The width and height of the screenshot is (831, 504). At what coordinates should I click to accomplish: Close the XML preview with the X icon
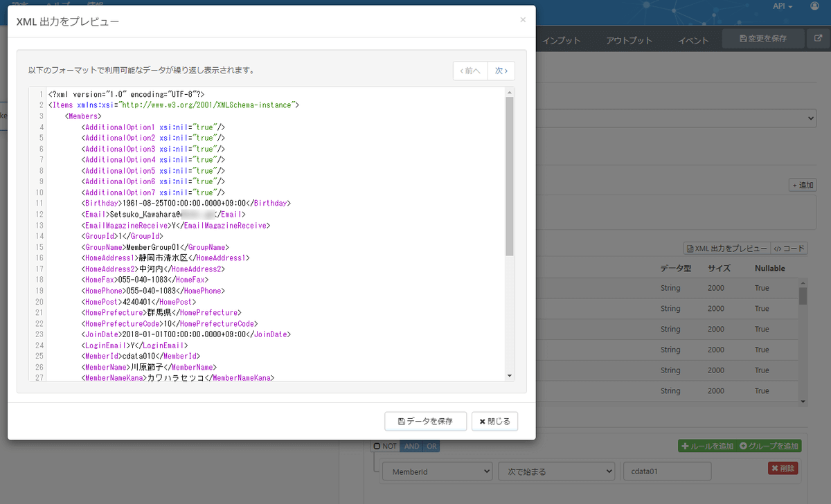pos(523,20)
